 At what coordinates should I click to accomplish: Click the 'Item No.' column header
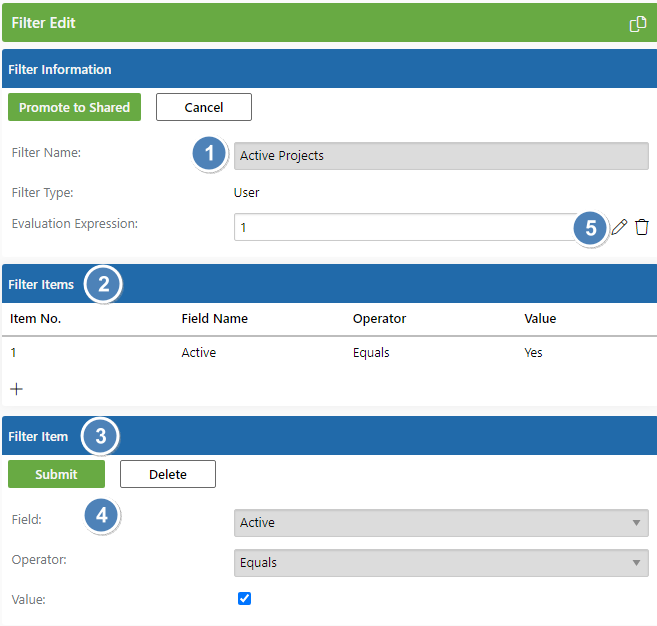click(36, 318)
